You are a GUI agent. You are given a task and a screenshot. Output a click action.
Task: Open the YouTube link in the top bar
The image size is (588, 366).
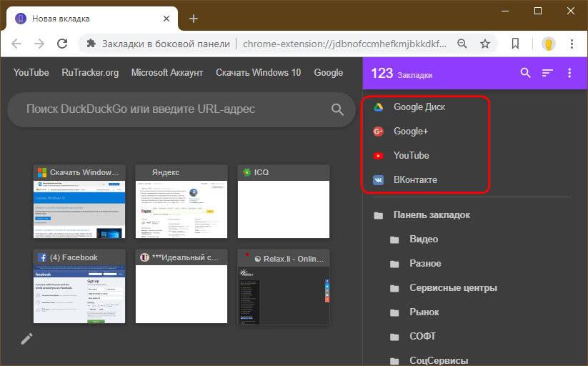pyautogui.click(x=31, y=72)
